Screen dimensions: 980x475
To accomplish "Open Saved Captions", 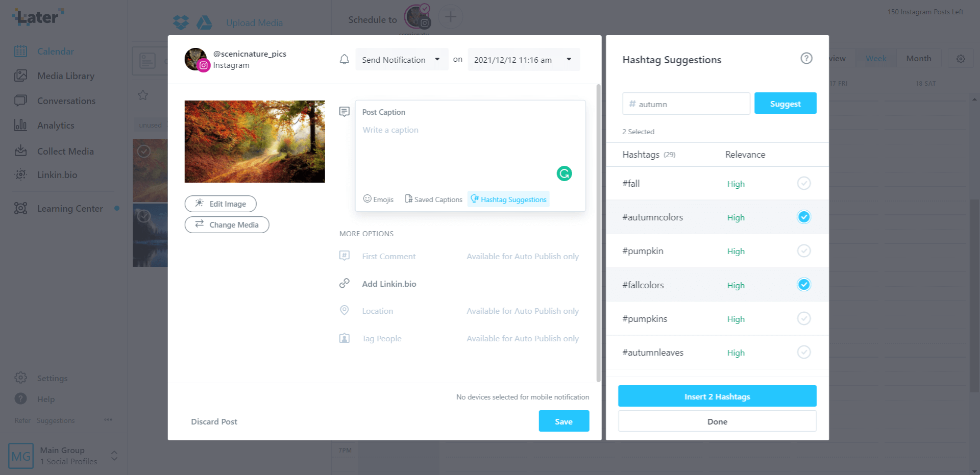I will point(433,199).
